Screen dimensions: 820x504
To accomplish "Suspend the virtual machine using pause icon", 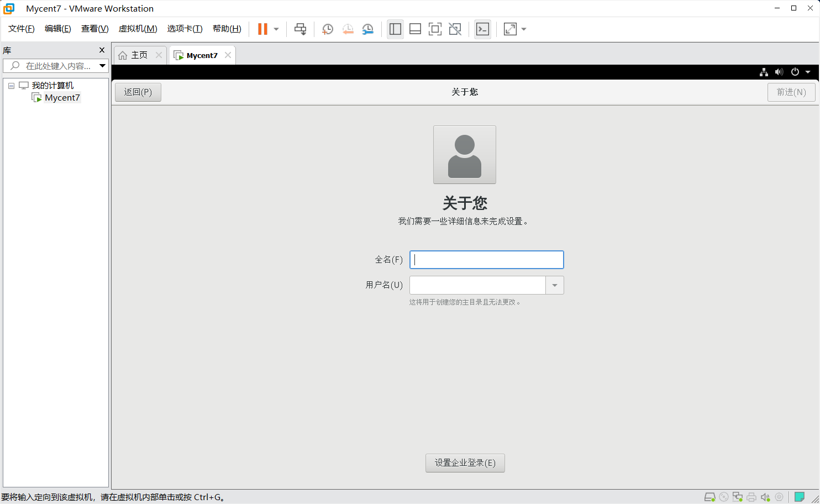I will [x=262, y=29].
